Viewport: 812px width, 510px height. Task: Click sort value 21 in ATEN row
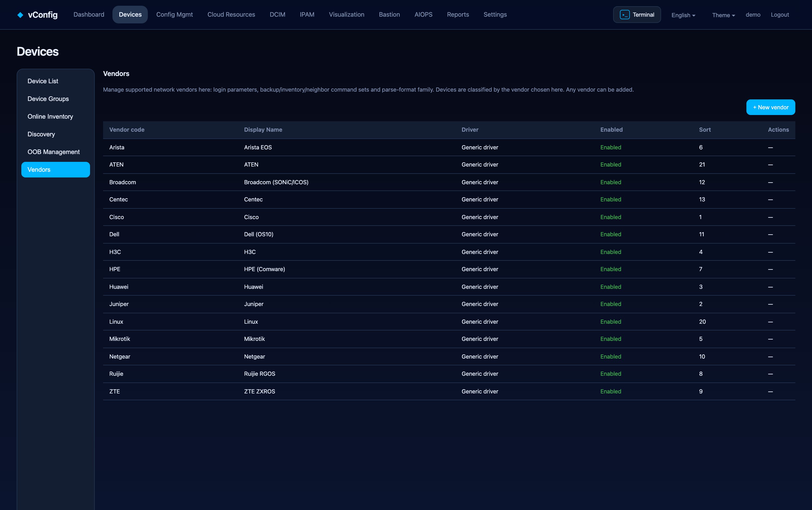(x=702, y=164)
